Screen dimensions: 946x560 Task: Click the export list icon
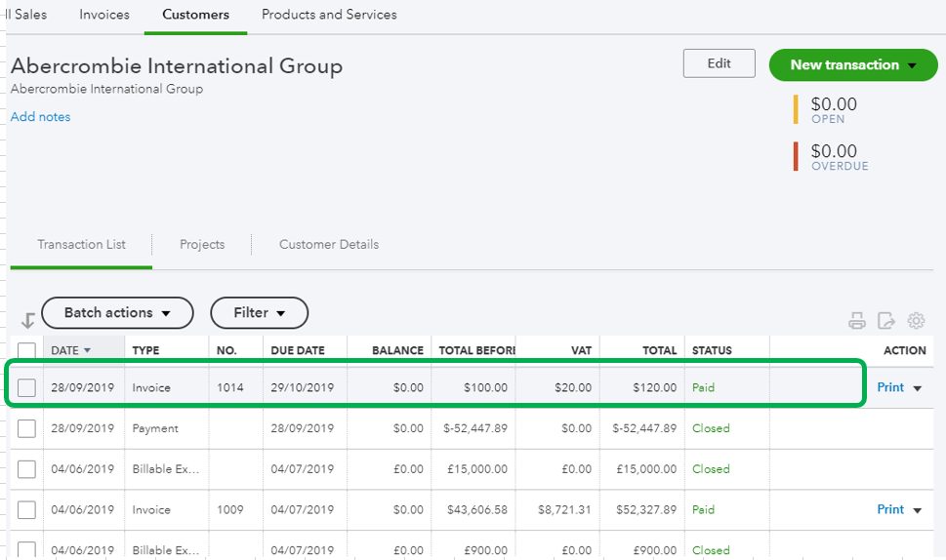886,320
